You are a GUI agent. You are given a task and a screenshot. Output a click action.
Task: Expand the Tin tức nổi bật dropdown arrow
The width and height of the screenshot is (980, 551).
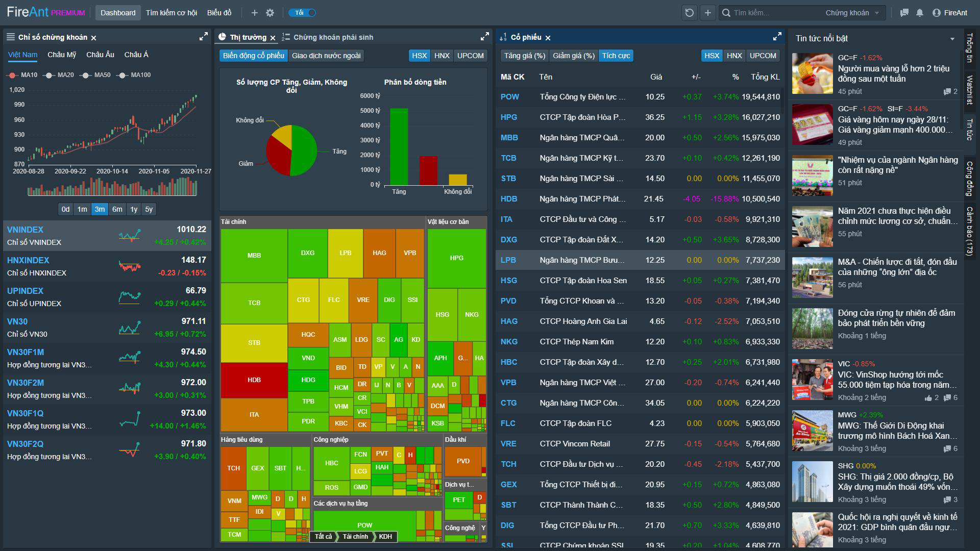click(952, 39)
